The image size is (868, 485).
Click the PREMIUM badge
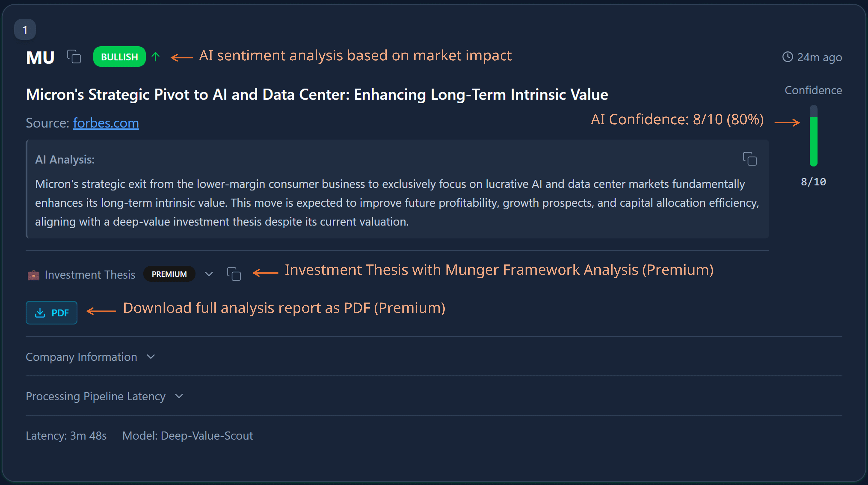(x=169, y=274)
